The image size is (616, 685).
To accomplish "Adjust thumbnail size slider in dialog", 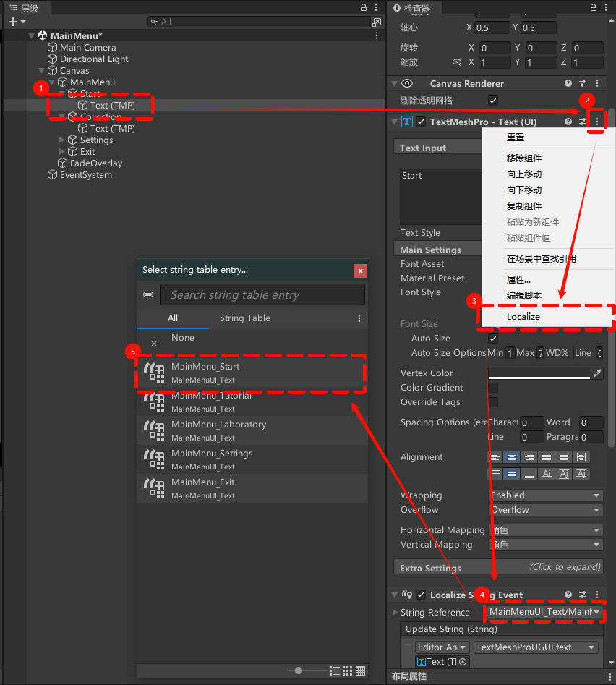I will 298,671.
